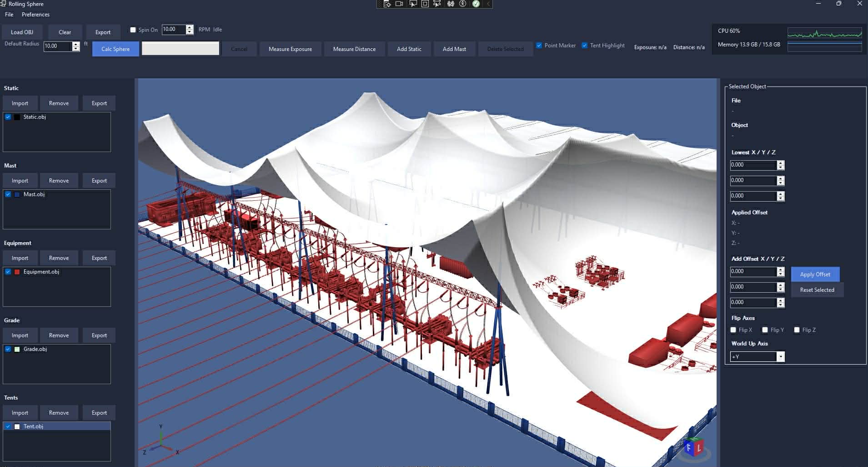This screenshot has height=467, width=868.
Task: Click Add Mast button
Action: pyautogui.click(x=454, y=49)
